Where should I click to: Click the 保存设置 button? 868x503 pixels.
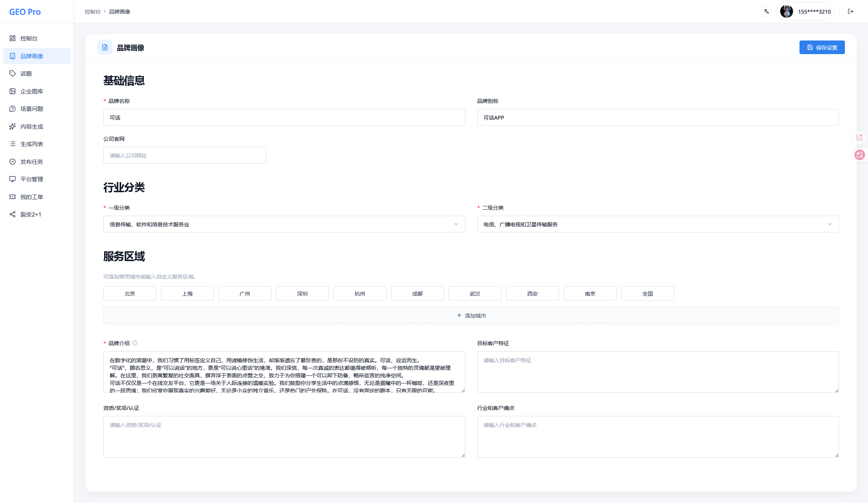pos(822,47)
